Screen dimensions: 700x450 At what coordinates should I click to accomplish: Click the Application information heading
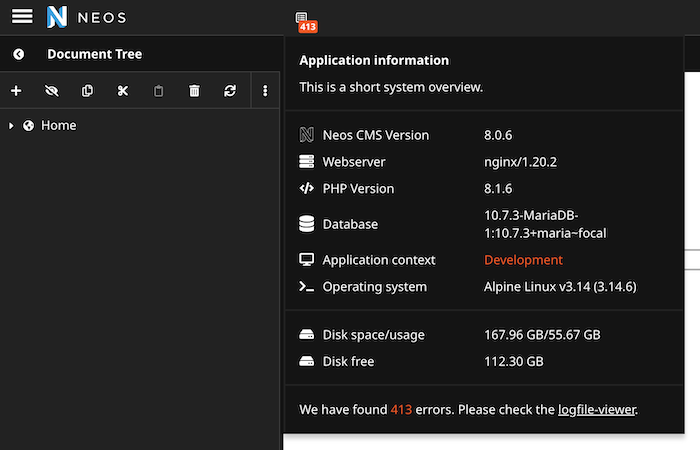tap(374, 60)
